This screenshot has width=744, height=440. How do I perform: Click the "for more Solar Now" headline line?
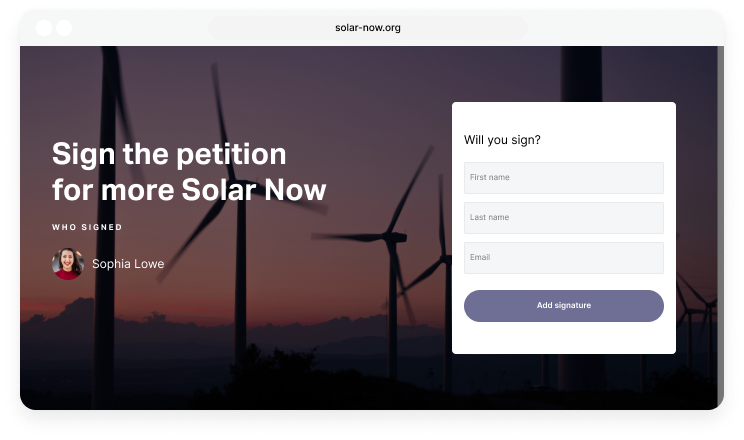[189, 190]
